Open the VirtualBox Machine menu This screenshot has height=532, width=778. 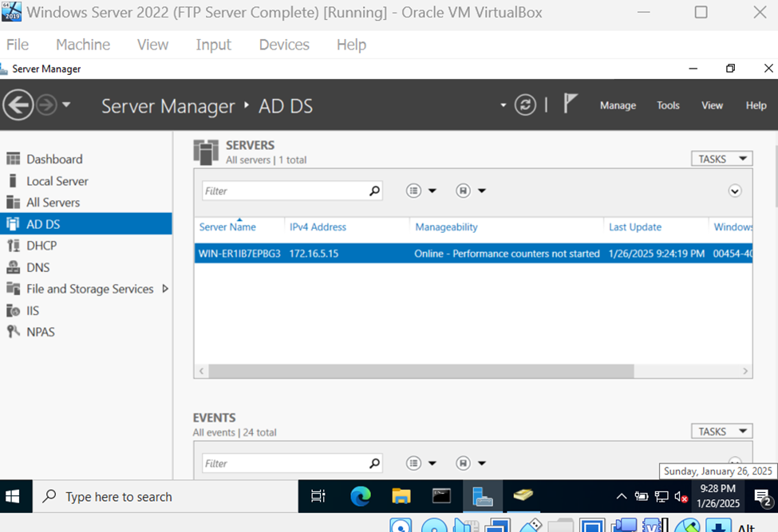[x=83, y=45]
